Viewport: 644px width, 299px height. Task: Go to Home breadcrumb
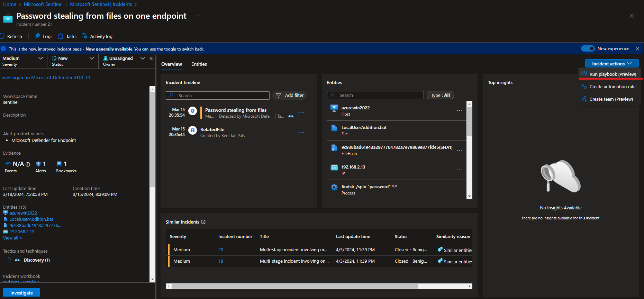tap(9, 4)
